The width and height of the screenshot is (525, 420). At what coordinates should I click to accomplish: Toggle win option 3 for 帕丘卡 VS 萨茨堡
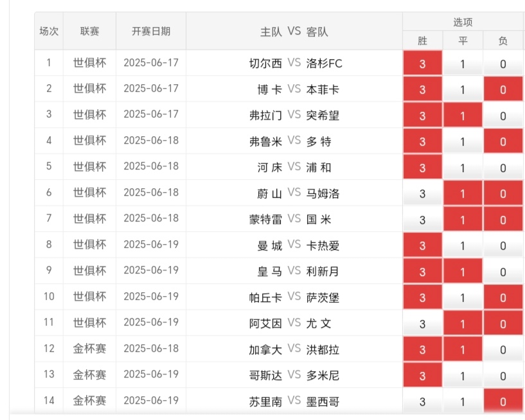[x=423, y=297]
